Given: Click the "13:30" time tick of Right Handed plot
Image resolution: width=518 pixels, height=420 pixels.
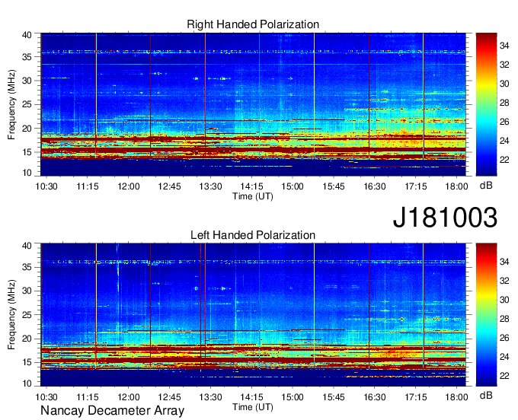Looking at the screenshot, I should (210, 186).
